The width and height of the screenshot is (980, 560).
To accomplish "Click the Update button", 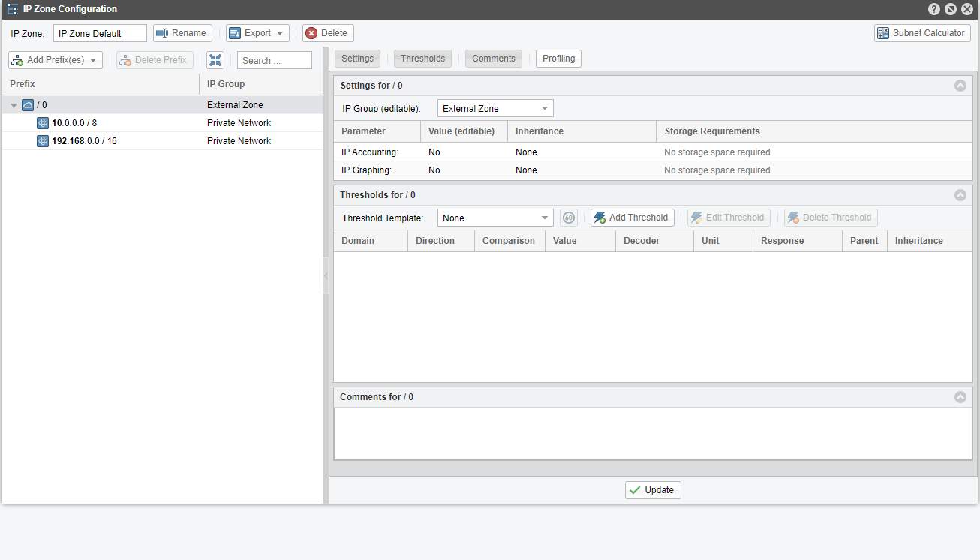I will click(x=652, y=489).
